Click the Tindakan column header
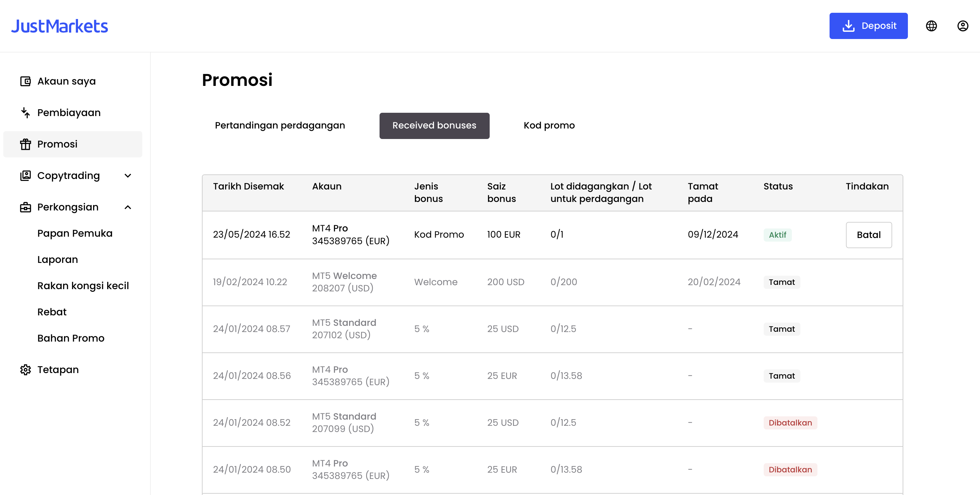This screenshot has width=980, height=495. tap(867, 187)
